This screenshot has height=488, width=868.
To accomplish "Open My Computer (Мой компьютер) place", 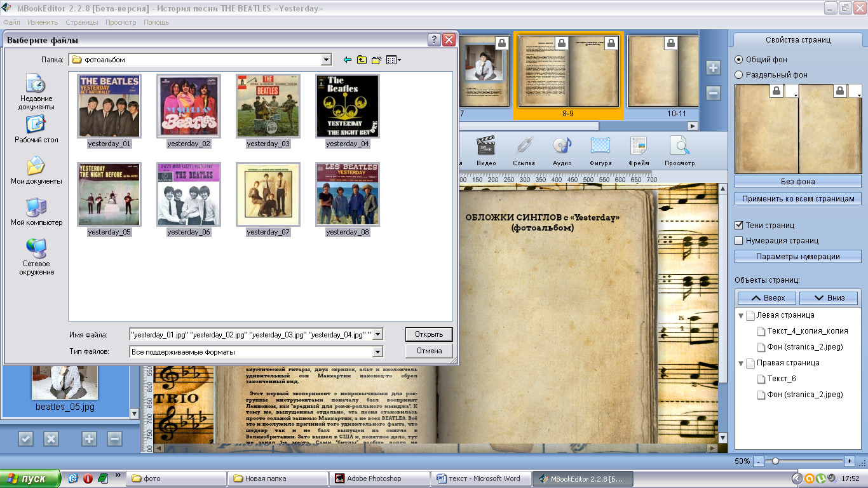I will pos(36,212).
